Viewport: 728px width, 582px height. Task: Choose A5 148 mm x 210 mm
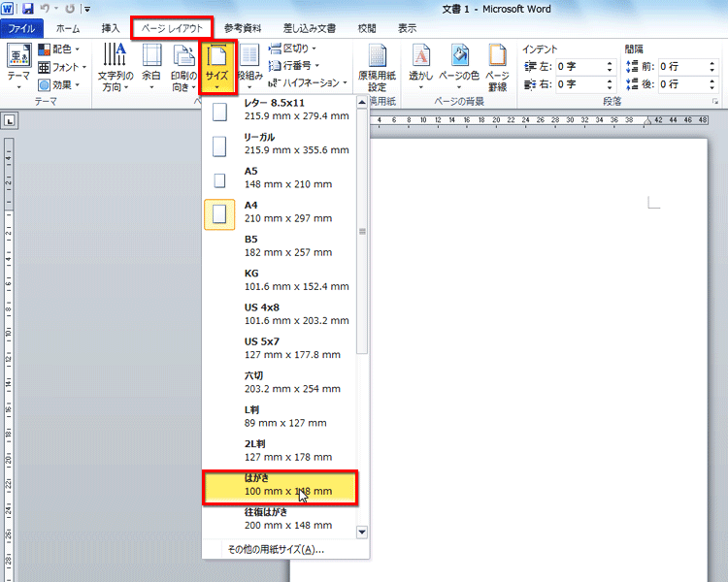280,178
